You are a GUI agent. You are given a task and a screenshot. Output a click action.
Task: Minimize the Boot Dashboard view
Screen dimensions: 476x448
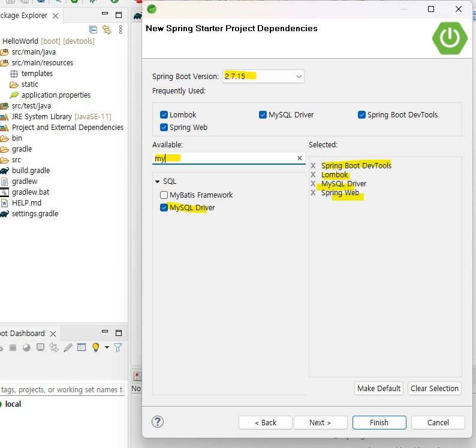click(x=105, y=331)
